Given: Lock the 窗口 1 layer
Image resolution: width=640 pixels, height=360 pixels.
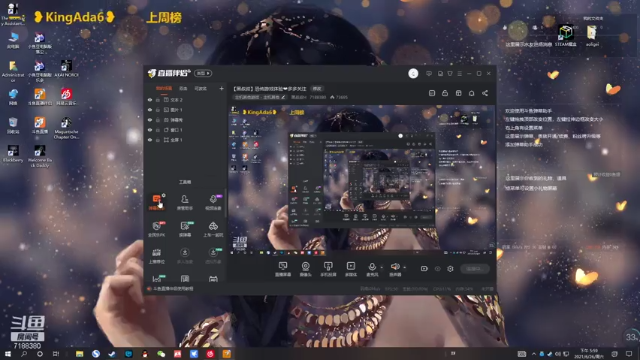Looking at the screenshot, I should pos(158,130).
